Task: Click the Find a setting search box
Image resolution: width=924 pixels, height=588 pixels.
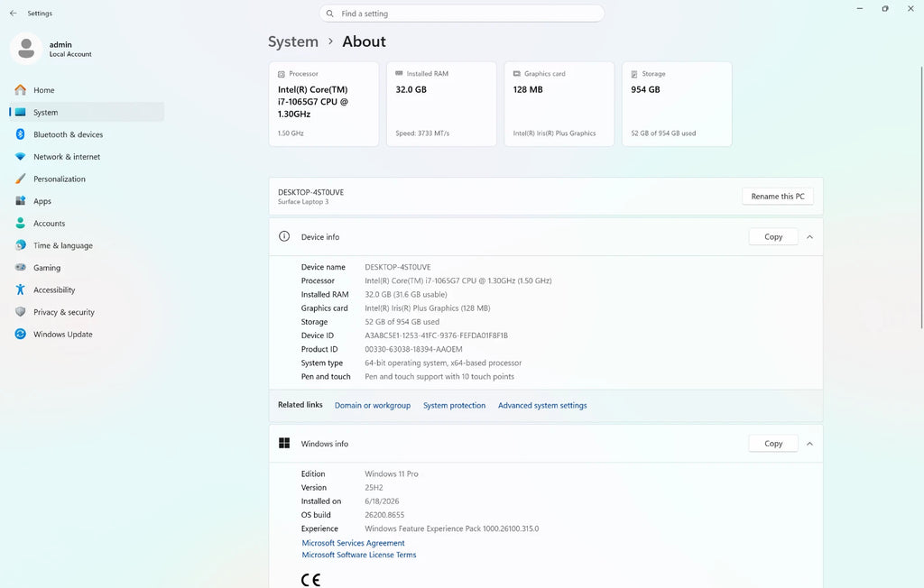Action: click(462, 14)
